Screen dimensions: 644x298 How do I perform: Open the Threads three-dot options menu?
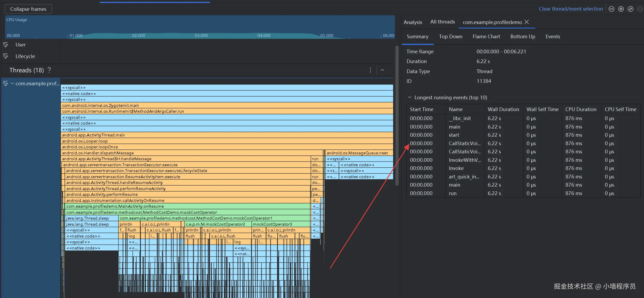tap(370, 70)
